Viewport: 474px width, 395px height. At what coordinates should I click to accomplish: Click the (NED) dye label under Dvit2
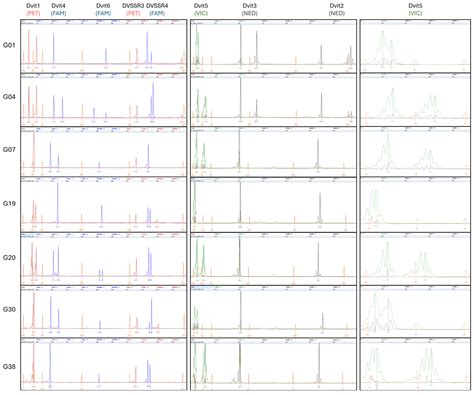337,13
